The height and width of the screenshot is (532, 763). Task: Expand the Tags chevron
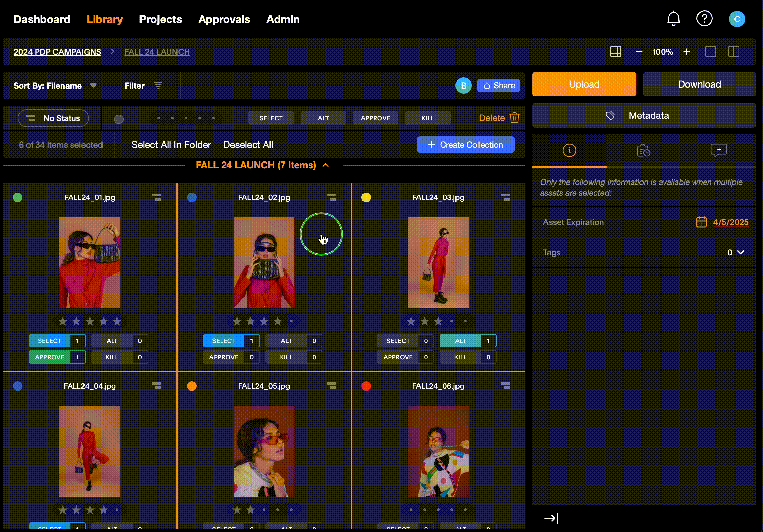(x=741, y=252)
